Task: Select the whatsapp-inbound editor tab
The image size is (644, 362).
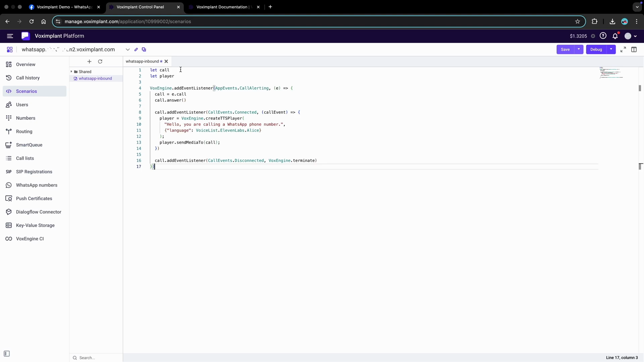Action: 143,61
